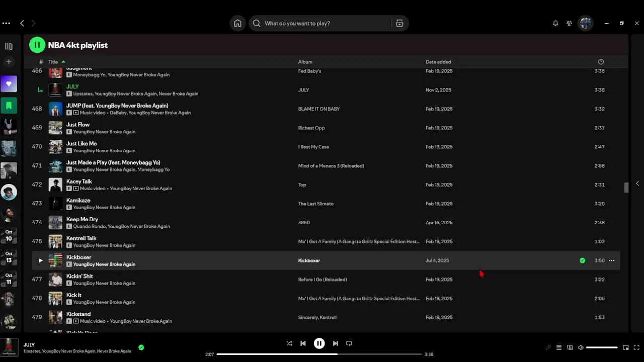Open Oct 13 entry in sidebar
The height and width of the screenshot is (362, 644).
(9, 257)
